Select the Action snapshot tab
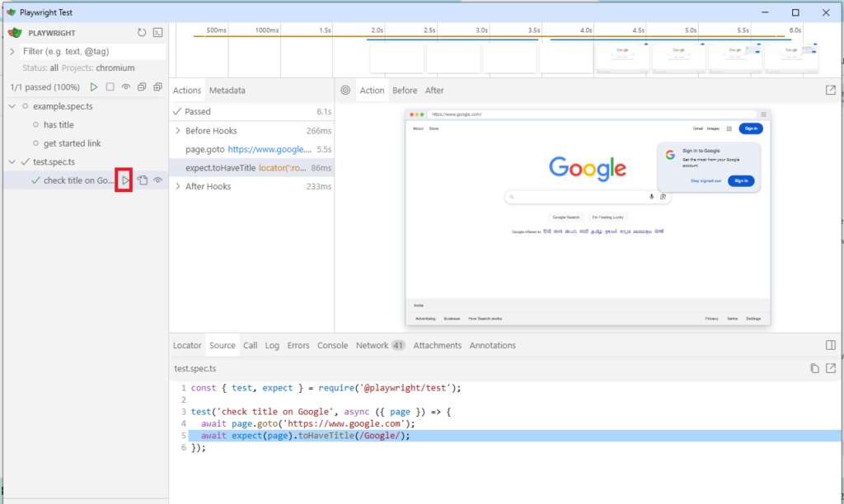 [372, 91]
